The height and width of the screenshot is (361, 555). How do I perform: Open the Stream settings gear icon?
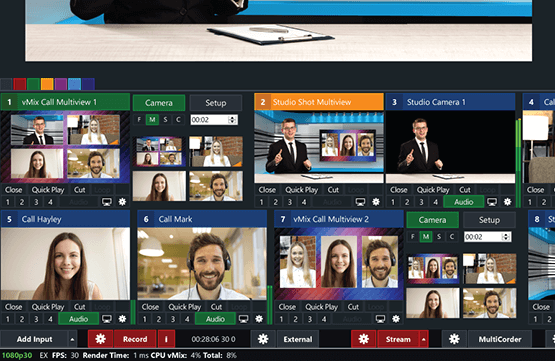[364, 339]
